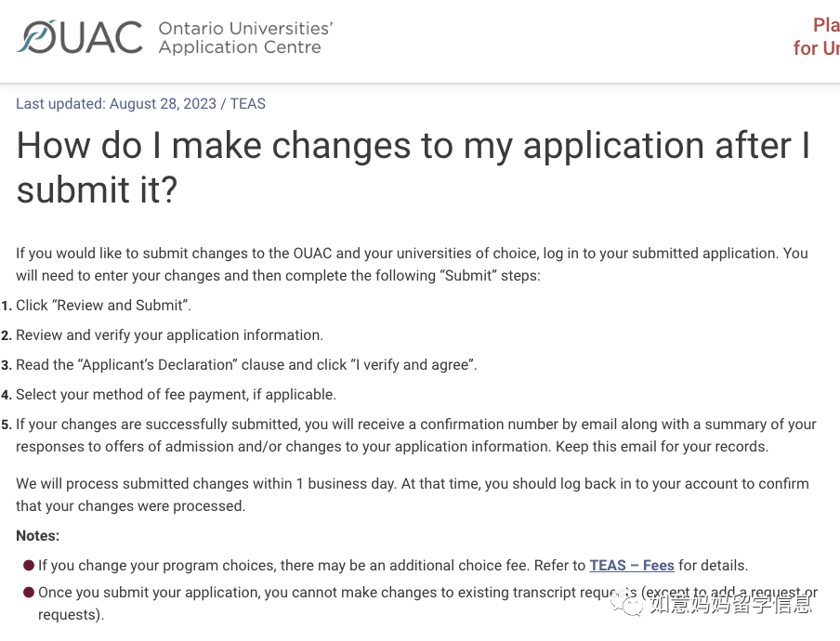The width and height of the screenshot is (840, 641).
Task: Click the page heading about making changes
Action: pos(413,167)
